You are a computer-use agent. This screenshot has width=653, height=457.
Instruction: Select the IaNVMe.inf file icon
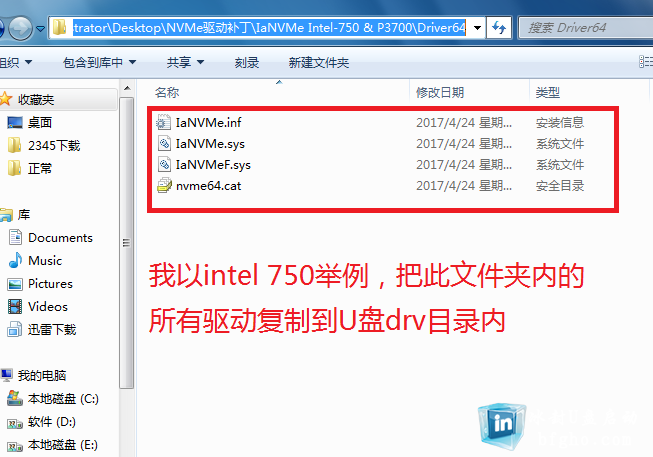point(164,122)
